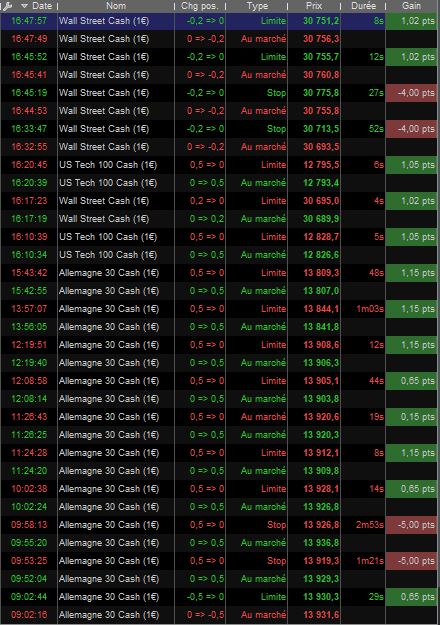Click the 27s duration cell
Image resolution: width=440 pixels, height=625 pixels.
click(x=376, y=93)
